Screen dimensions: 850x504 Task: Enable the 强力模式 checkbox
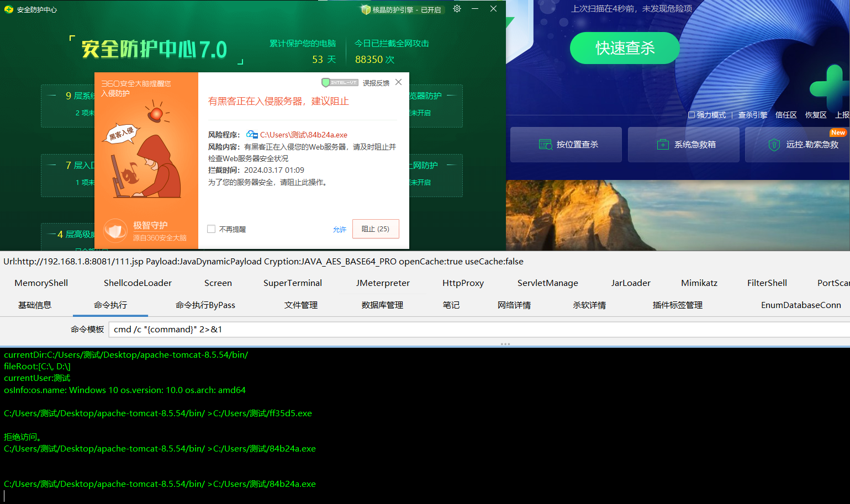691,115
